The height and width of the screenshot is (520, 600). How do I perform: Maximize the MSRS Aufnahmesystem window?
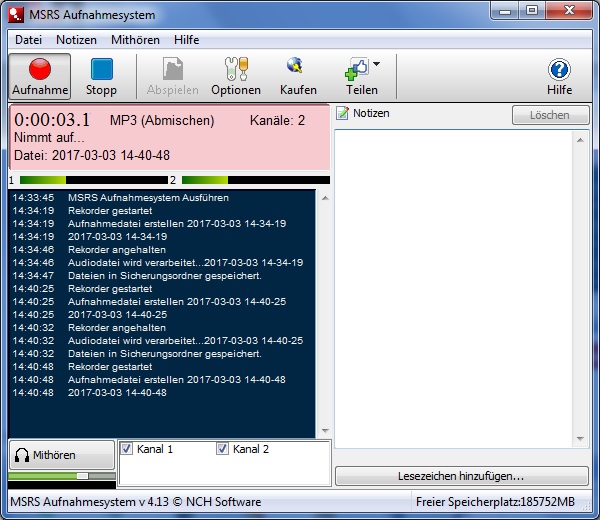click(532, 10)
